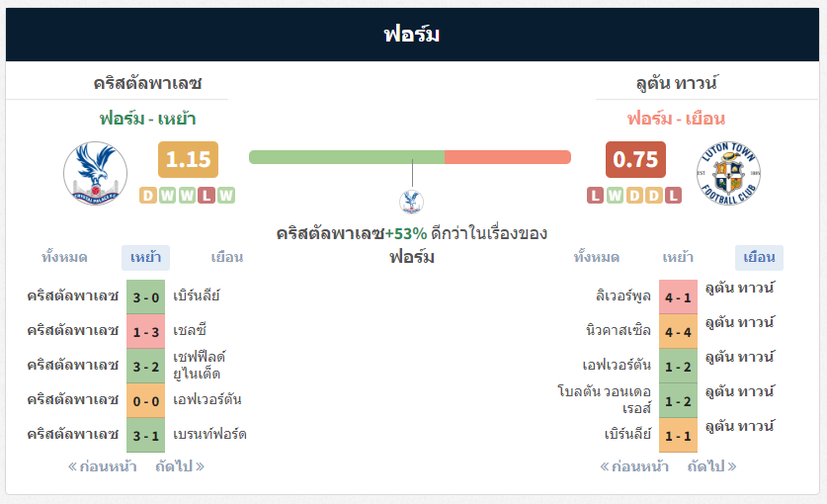
Task: Click the red L badge in Crystal Palace's form
Action: click(x=207, y=196)
